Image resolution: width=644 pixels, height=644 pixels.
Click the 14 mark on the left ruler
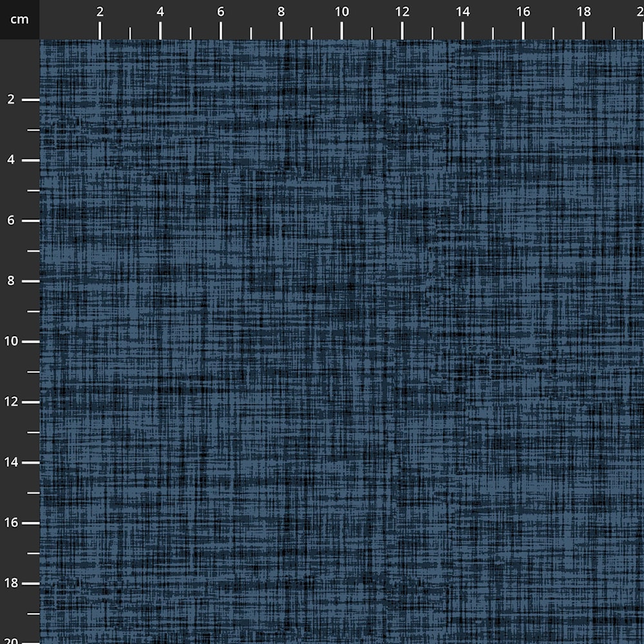click(11, 462)
